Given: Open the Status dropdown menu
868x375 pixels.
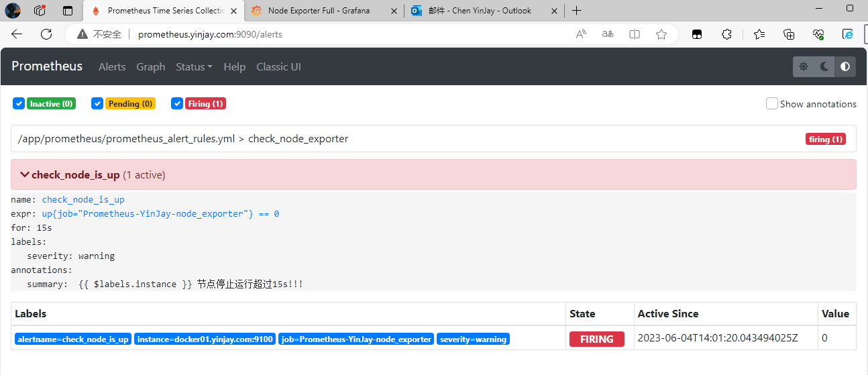Looking at the screenshot, I should (x=194, y=66).
